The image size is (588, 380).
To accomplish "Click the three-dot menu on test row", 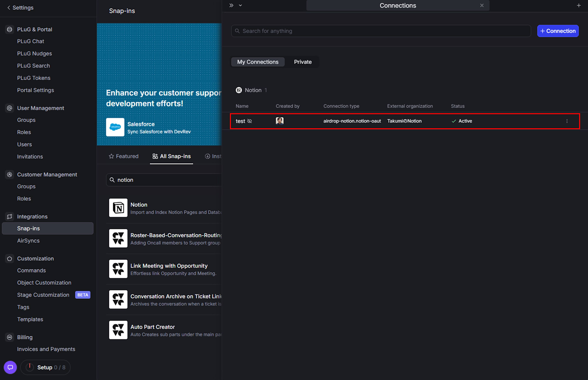I will click(x=567, y=121).
